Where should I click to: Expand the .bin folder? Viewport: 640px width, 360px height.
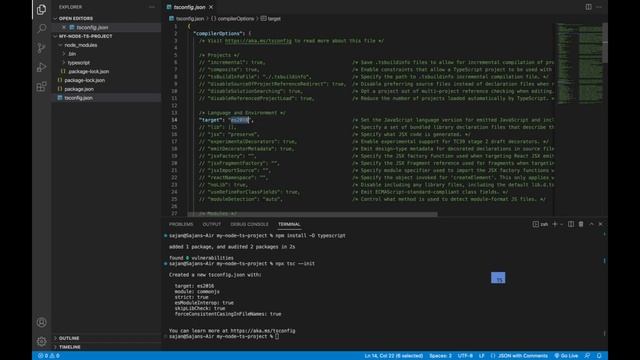pyautogui.click(x=72, y=54)
